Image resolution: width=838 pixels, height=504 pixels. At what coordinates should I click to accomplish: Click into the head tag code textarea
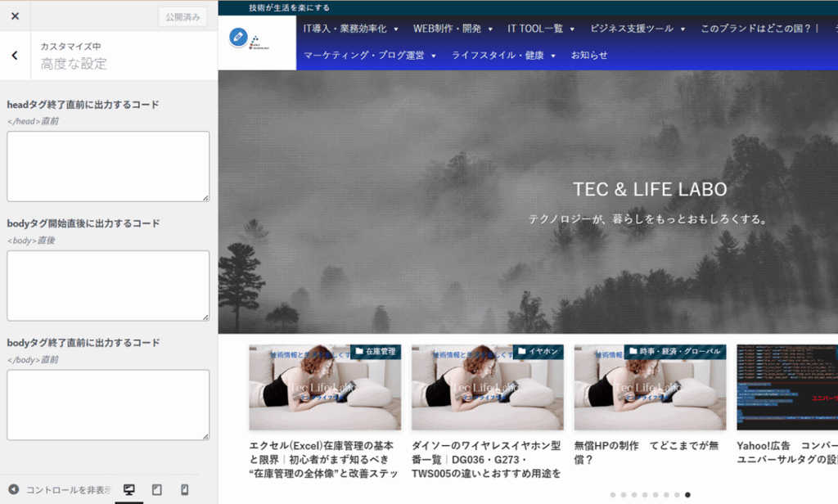[108, 166]
